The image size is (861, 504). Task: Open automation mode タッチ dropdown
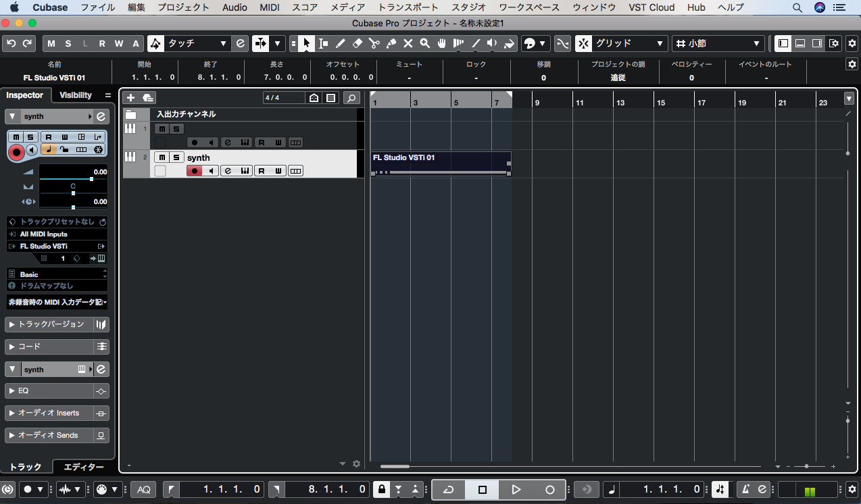(x=198, y=43)
